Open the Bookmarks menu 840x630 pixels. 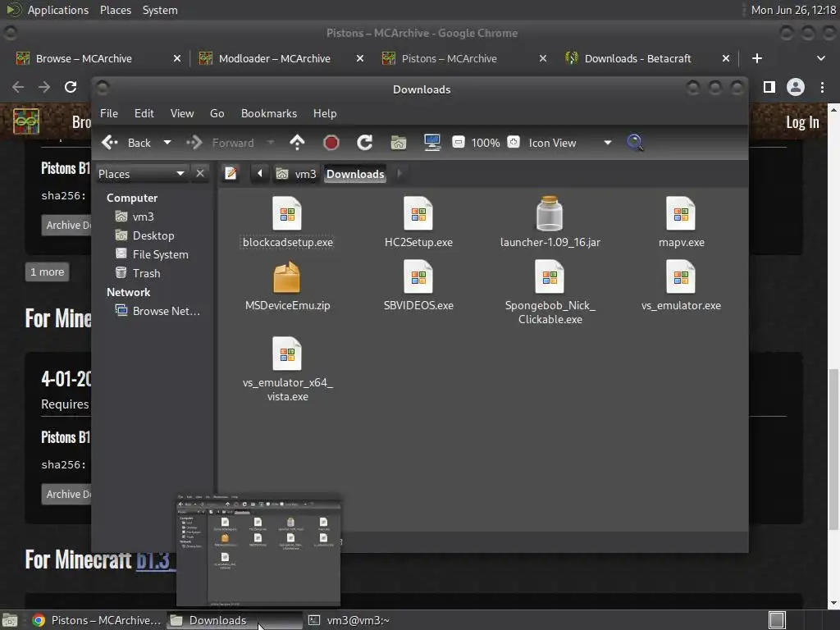point(269,113)
